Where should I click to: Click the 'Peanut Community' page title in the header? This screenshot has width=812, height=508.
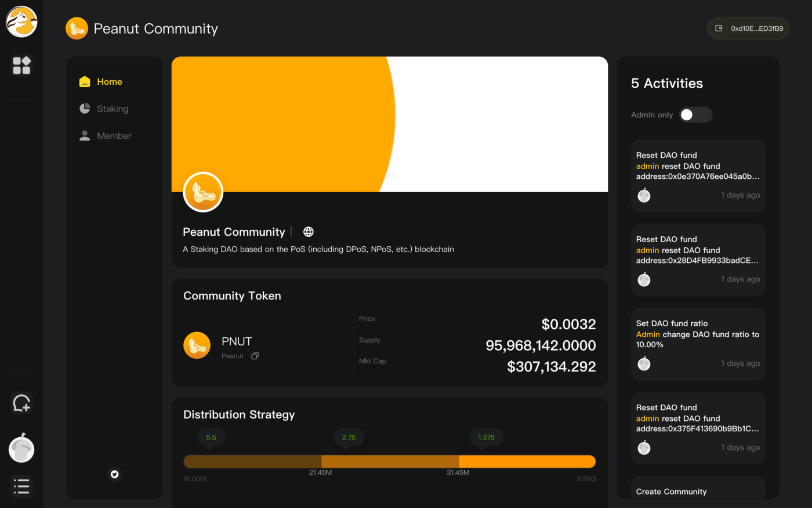tap(156, 28)
